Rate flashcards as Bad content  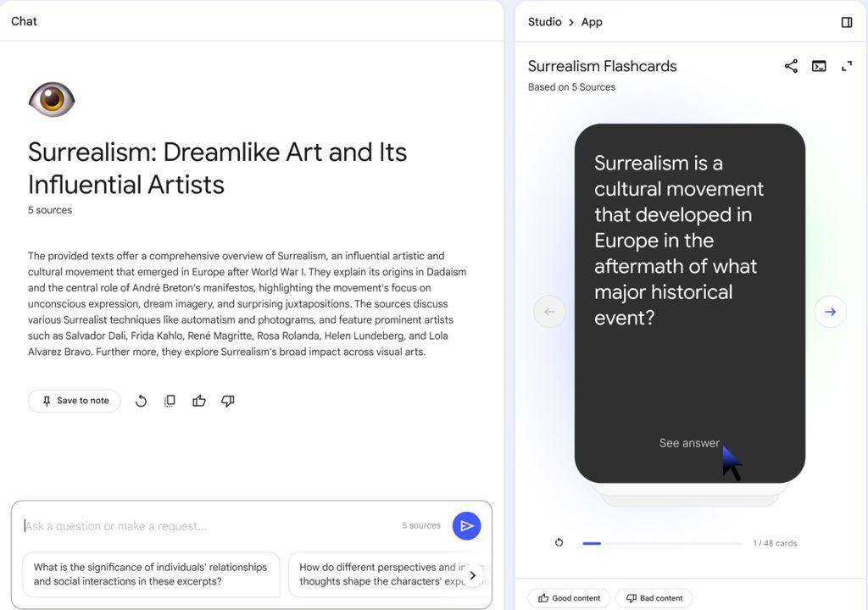(x=654, y=598)
